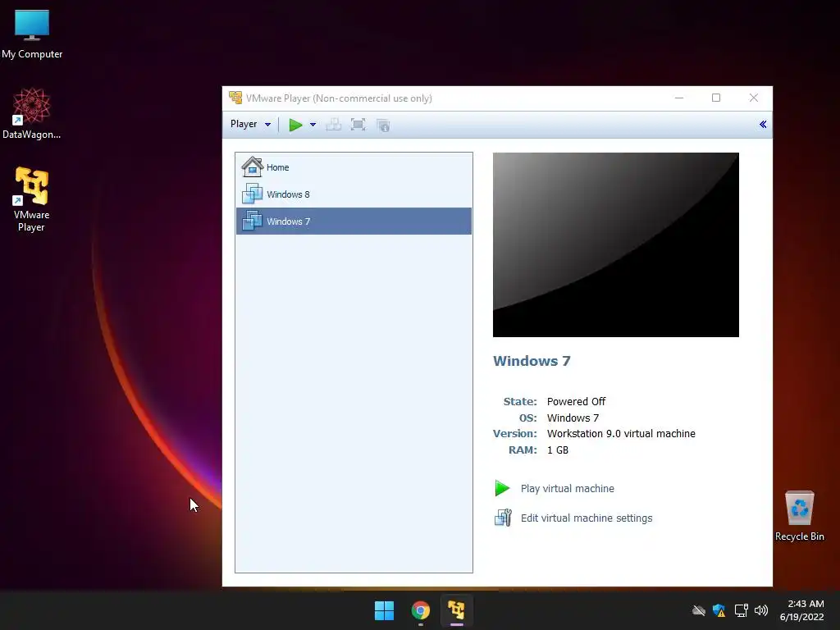840x630 pixels.
Task: Click the 1 GB RAM value
Action: click(x=558, y=450)
